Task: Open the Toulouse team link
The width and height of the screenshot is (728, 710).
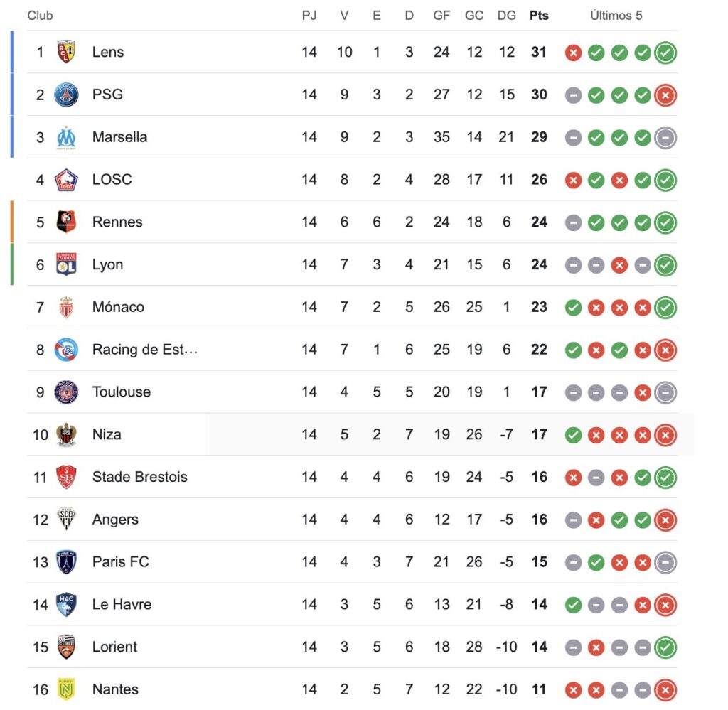Action: tap(122, 392)
